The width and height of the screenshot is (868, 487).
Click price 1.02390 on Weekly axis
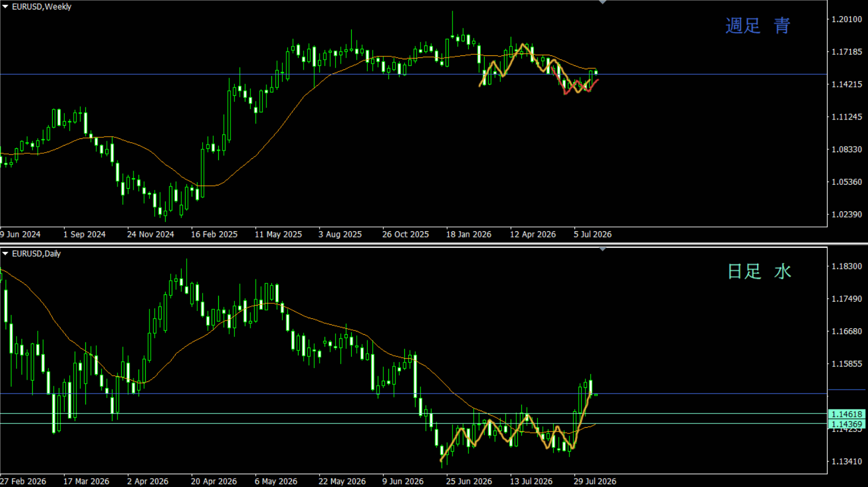tap(847, 215)
